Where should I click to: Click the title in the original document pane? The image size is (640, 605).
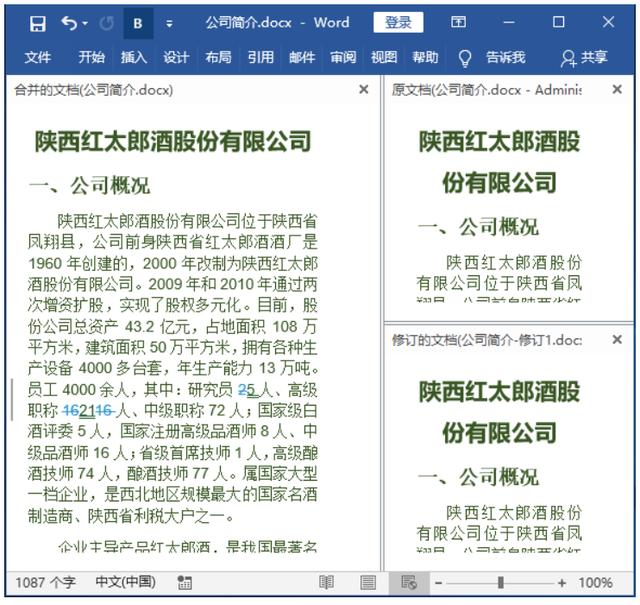(499, 162)
